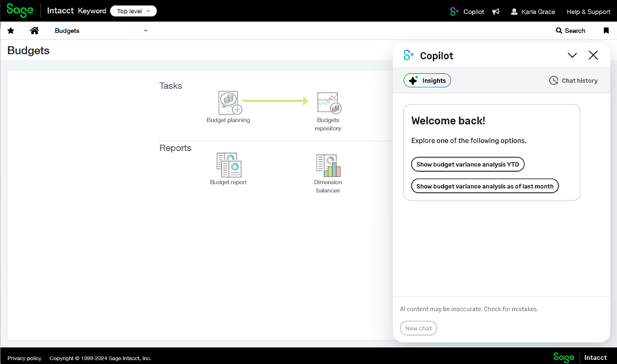
Task: Choose budget variance analysis as of last month
Action: (484, 186)
